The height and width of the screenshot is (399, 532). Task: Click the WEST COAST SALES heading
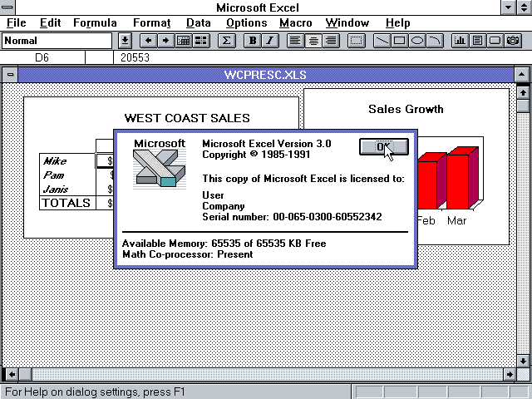[187, 118]
